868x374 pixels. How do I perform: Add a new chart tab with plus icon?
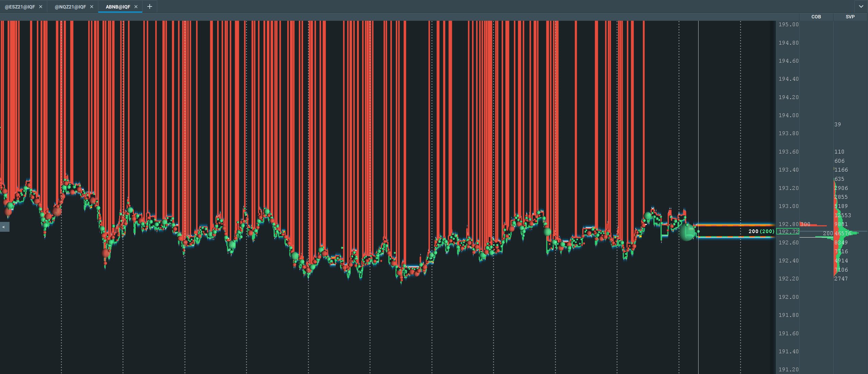(x=149, y=7)
